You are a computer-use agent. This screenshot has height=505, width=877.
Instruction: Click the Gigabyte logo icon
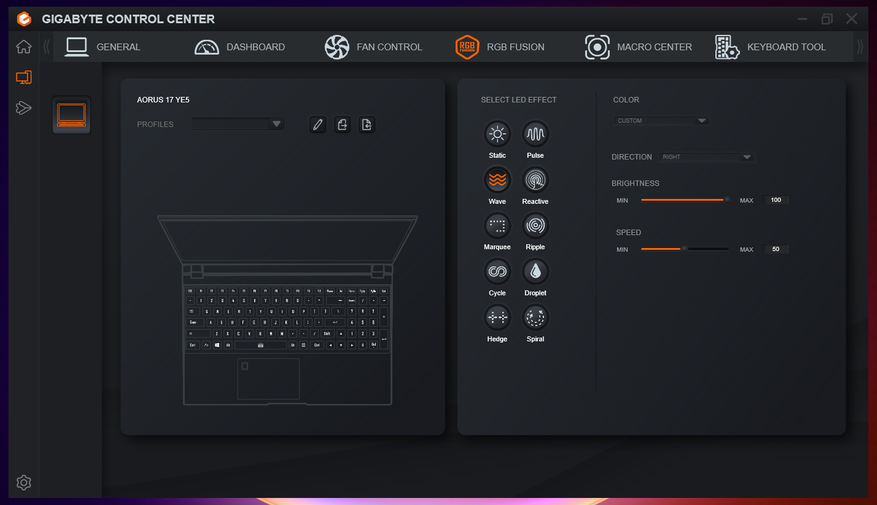pos(23,19)
